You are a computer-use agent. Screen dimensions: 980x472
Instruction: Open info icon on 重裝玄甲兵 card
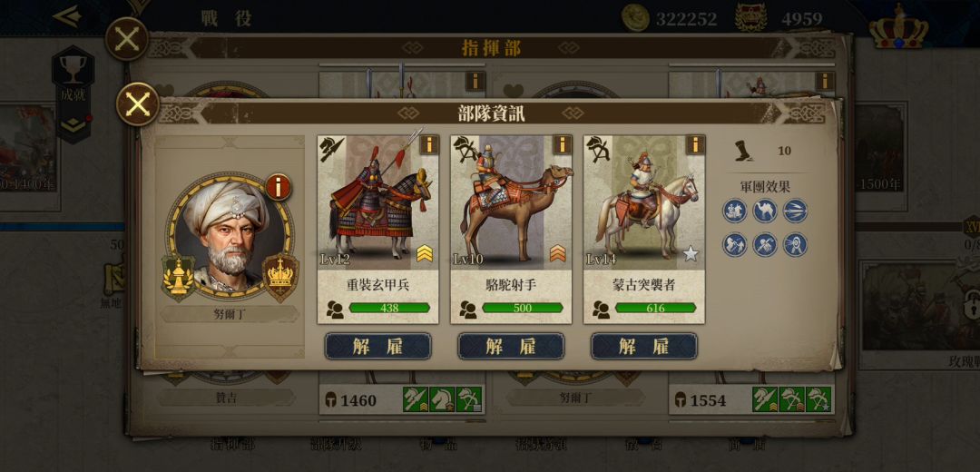428,145
